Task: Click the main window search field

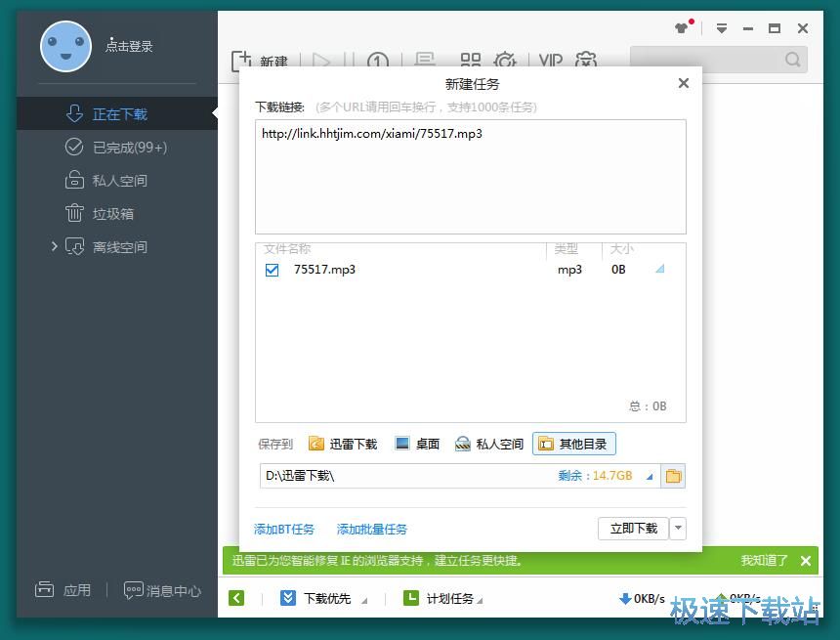Action: [x=718, y=60]
